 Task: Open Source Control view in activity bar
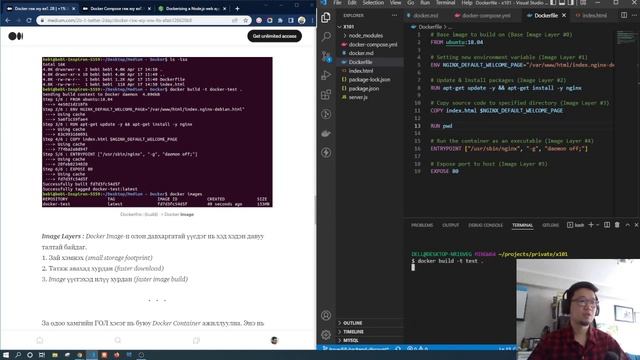(326, 56)
